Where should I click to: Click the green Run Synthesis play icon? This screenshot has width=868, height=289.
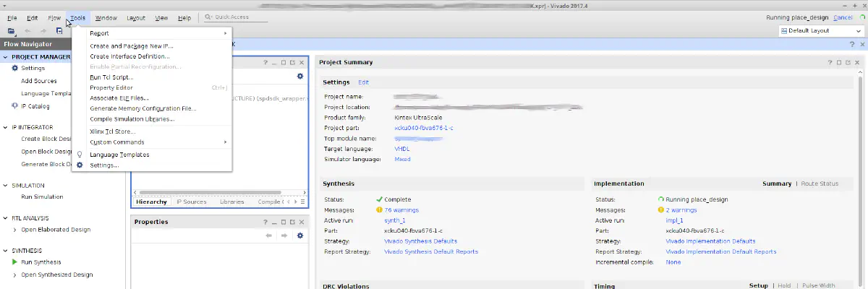pyautogui.click(x=14, y=262)
